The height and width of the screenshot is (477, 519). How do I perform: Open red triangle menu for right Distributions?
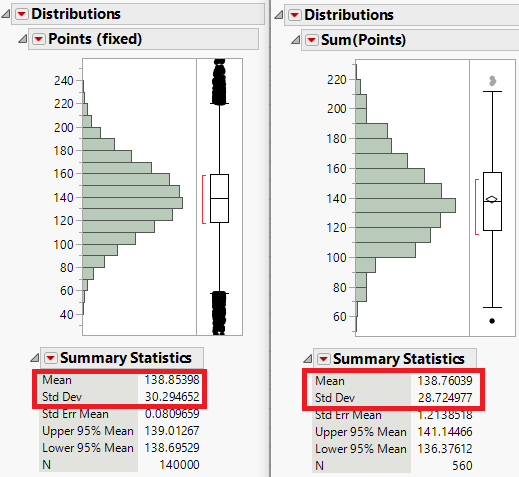(295, 15)
